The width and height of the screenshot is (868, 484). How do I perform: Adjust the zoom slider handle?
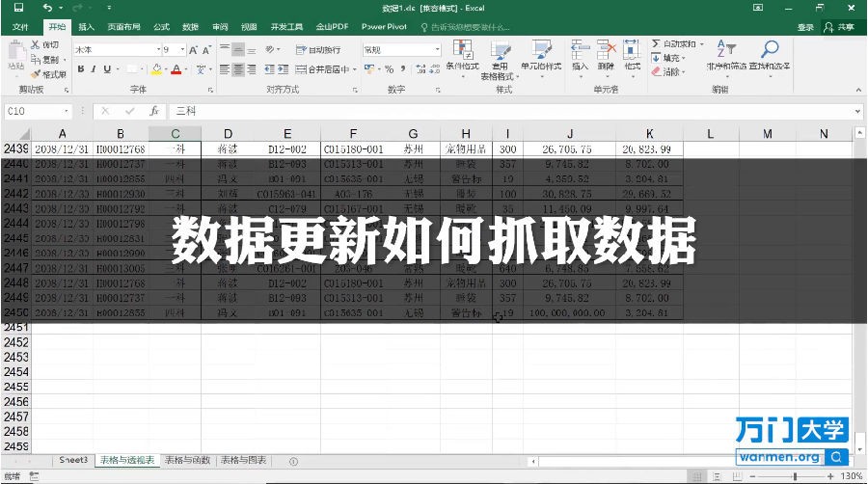tap(795, 476)
